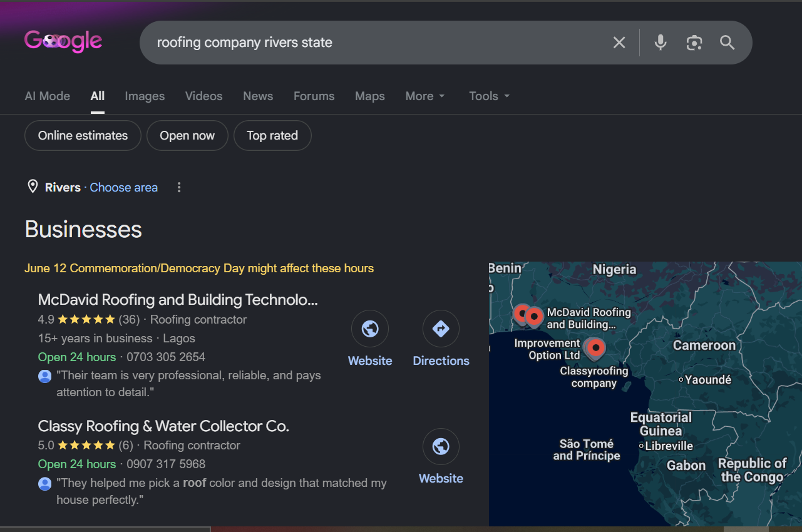Image resolution: width=802 pixels, height=532 pixels.
Task: Open the Images tab
Action: pyautogui.click(x=145, y=96)
